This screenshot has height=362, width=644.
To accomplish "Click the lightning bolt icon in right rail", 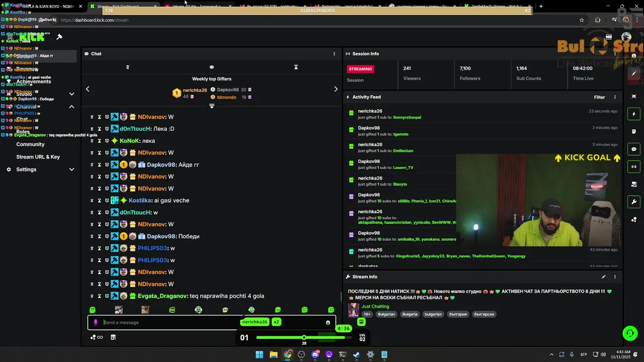I will 634,114.
